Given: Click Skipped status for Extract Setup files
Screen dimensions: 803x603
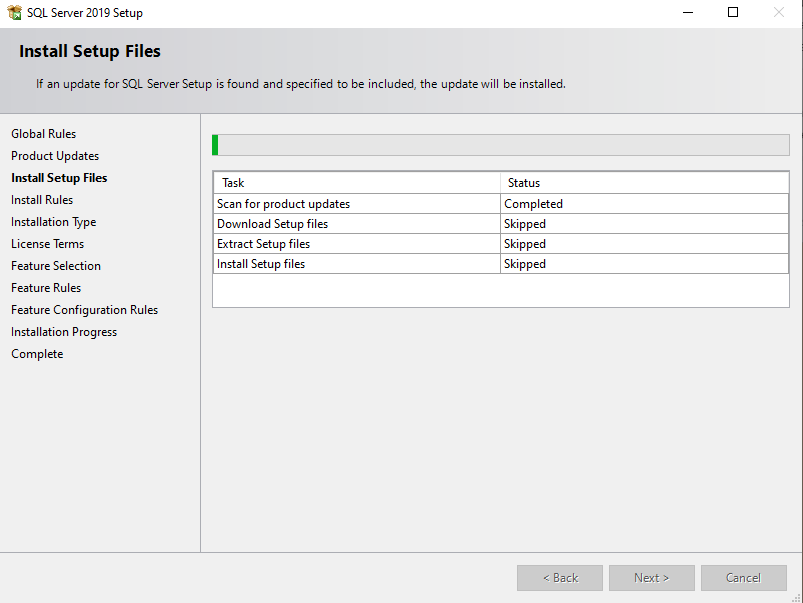Looking at the screenshot, I should tap(644, 244).
